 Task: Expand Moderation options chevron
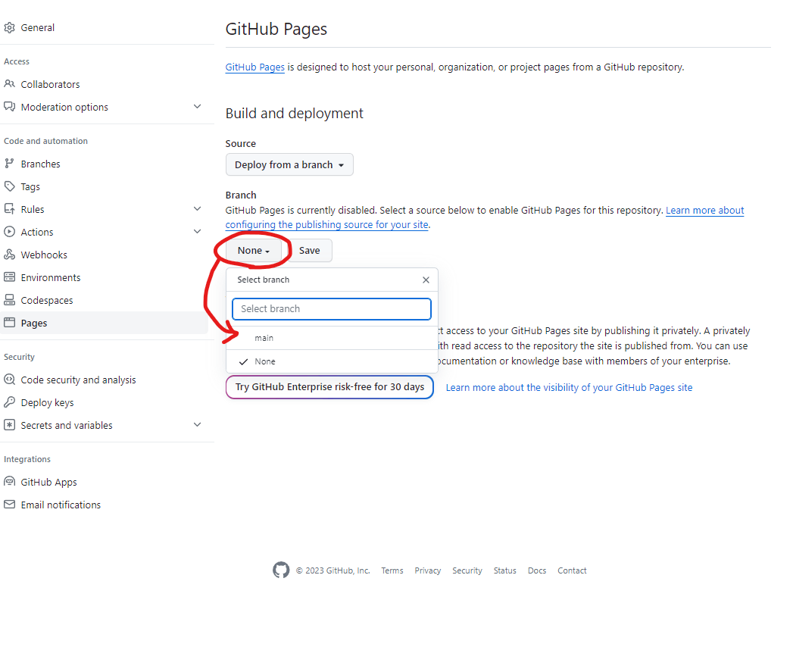(x=197, y=107)
